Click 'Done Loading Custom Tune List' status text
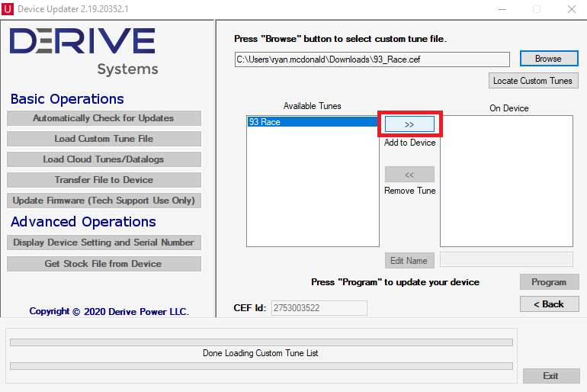587x392 pixels. point(260,353)
